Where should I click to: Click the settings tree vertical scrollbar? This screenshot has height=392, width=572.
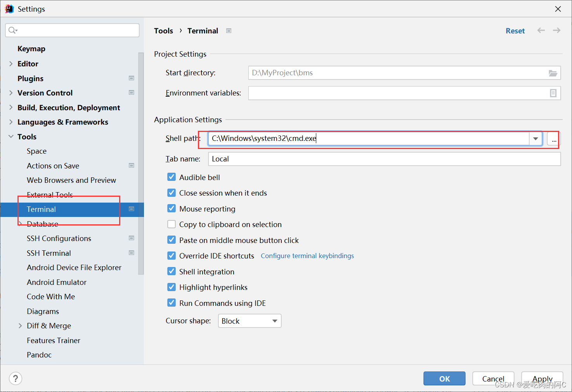coord(141,163)
